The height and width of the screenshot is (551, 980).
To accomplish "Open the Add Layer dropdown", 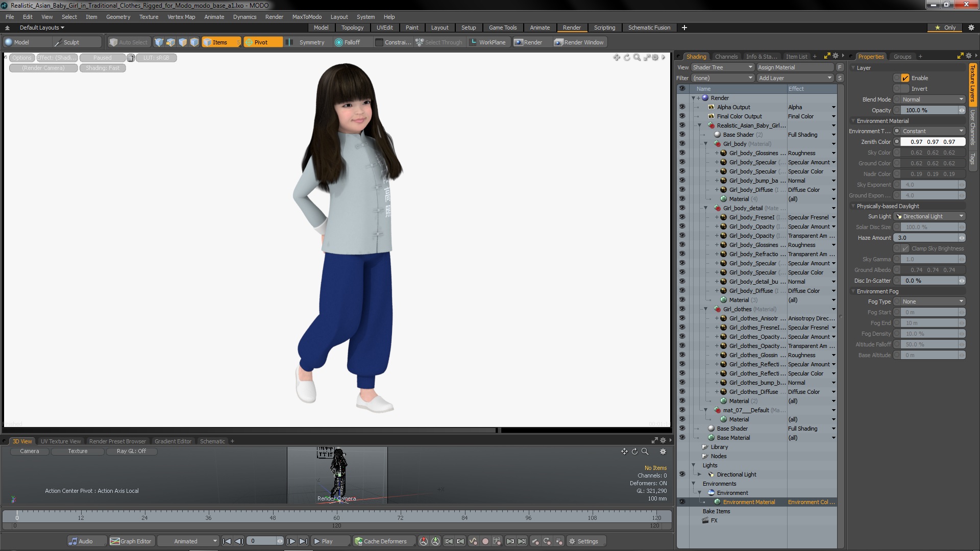I will coord(795,78).
